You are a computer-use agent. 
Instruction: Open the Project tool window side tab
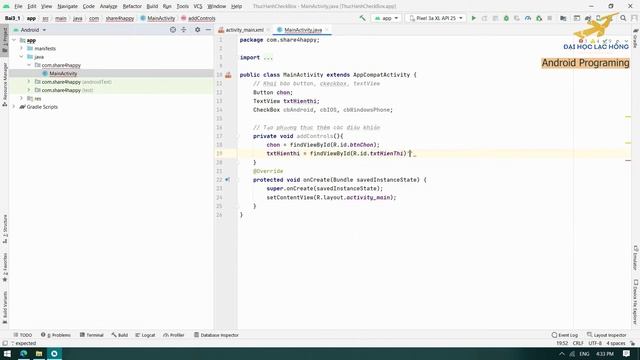click(x=4, y=40)
